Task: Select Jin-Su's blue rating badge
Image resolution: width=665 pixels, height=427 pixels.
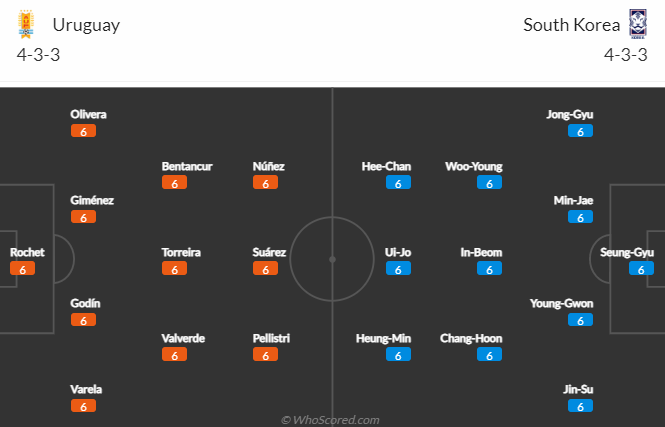Action: 580,406
